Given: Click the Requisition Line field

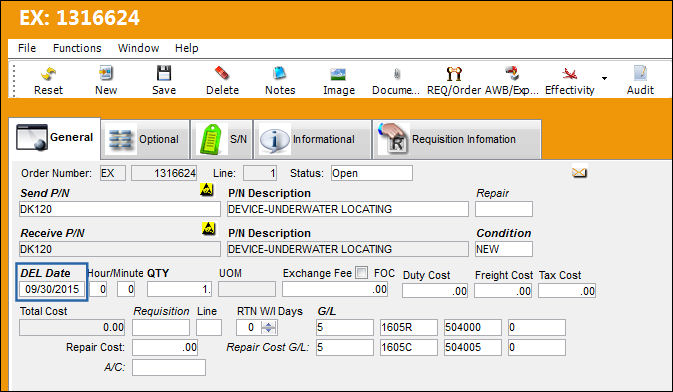Looking at the screenshot, I should coord(209,328).
